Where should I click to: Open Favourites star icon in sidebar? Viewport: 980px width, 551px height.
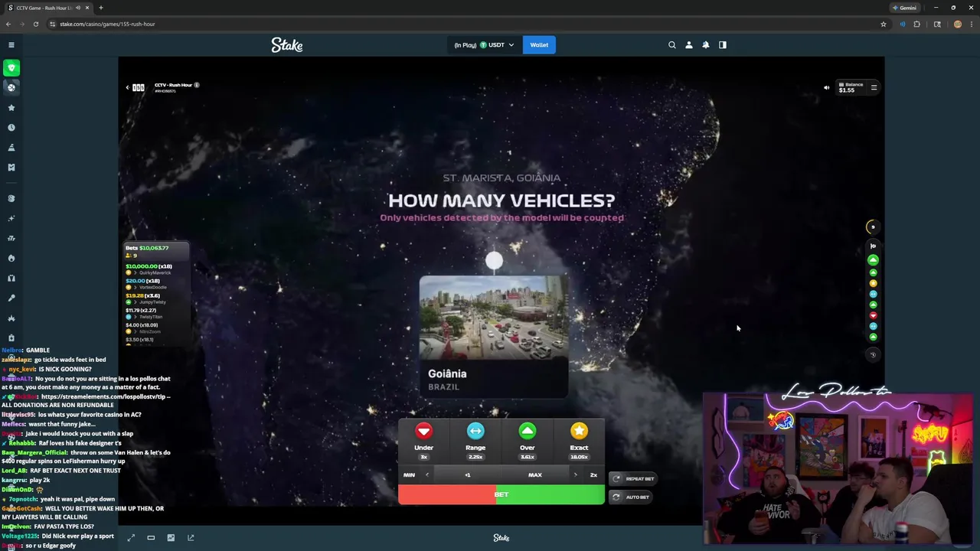click(11, 108)
